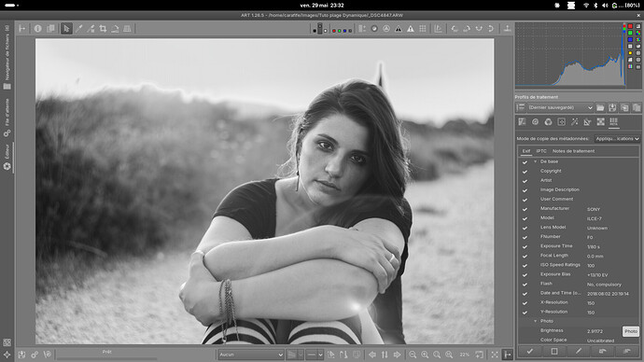Collapse the De base tree group
Image resolution: width=644 pixels, height=362 pixels.
click(x=535, y=161)
